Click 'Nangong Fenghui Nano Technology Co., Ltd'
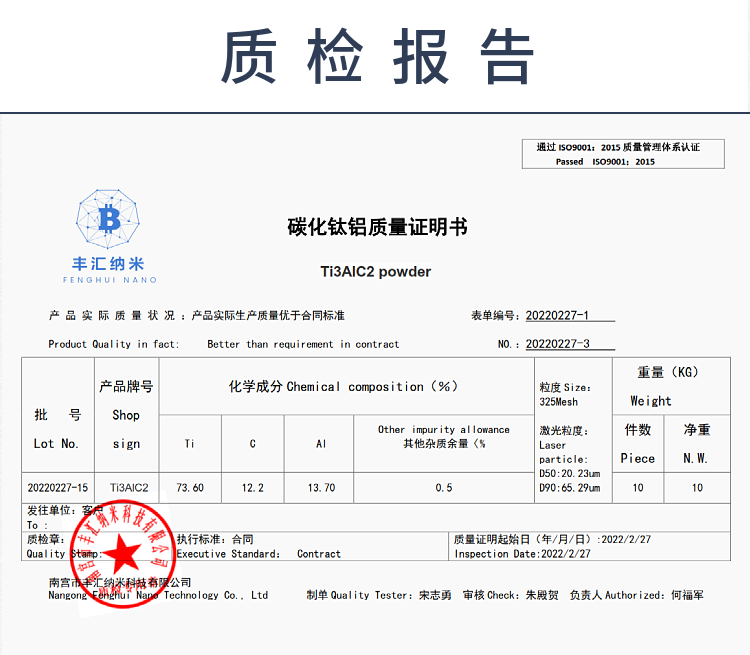Image resolution: width=750 pixels, height=655 pixels. (158, 595)
